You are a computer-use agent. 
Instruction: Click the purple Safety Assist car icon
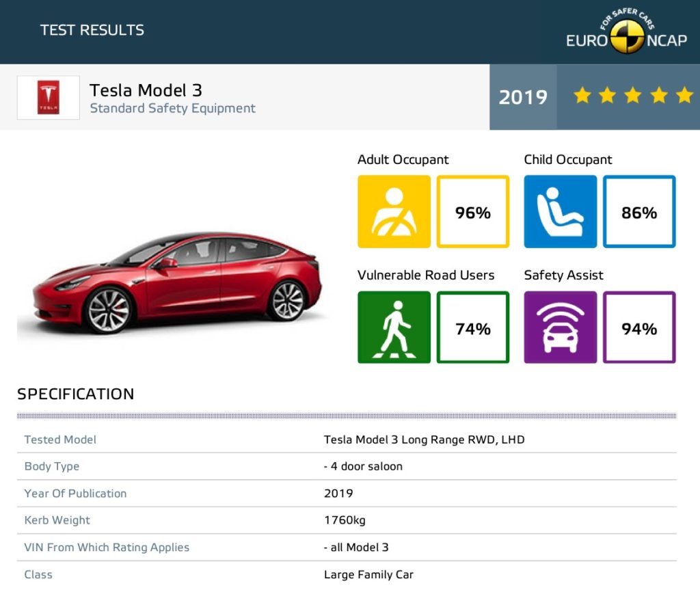click(561, 327)
